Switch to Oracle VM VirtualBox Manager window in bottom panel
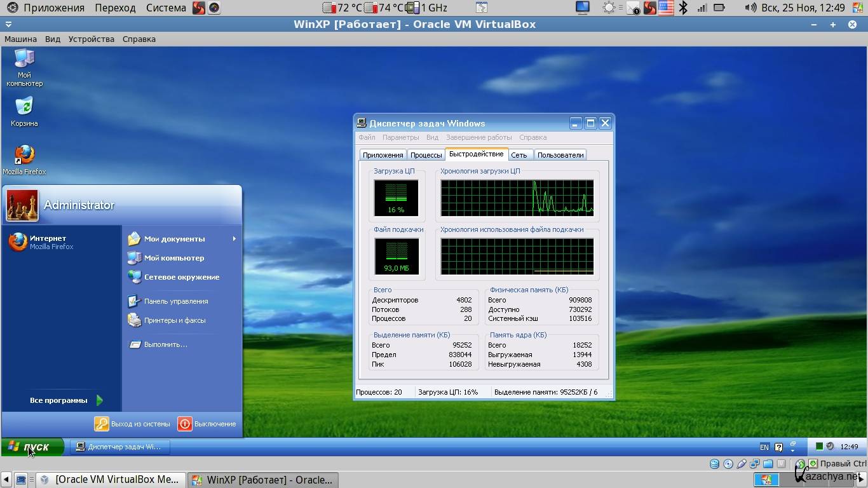 point(111,480)
